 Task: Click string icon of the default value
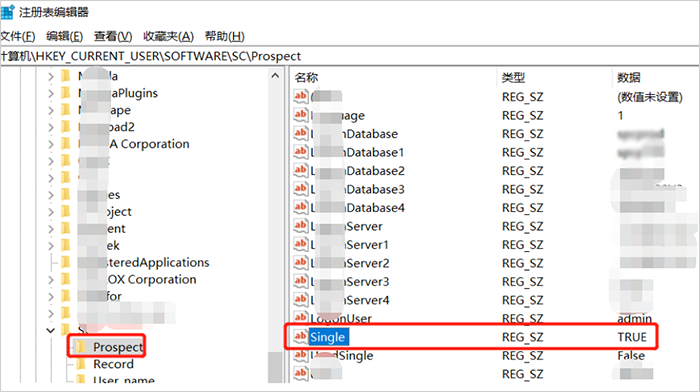[x=300, y=96]
